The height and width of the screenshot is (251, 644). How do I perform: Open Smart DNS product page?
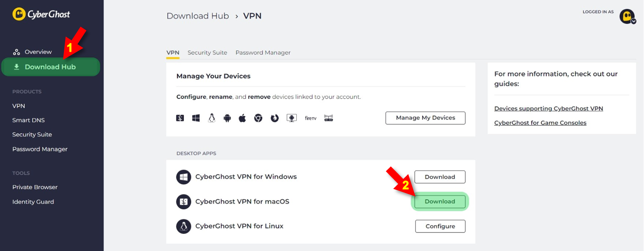coord(28,120)
